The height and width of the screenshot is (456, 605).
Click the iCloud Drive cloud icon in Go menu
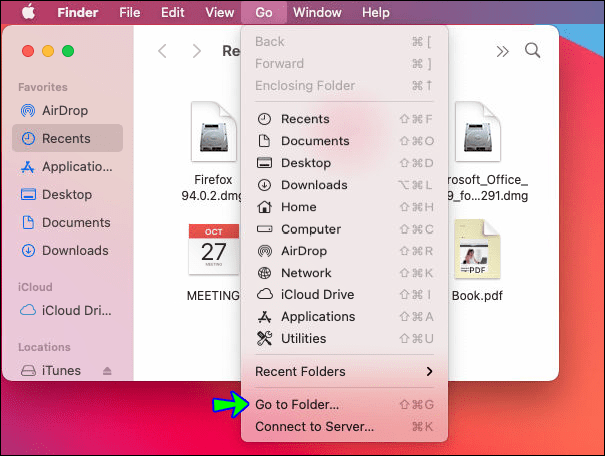(x=265, y=294)
